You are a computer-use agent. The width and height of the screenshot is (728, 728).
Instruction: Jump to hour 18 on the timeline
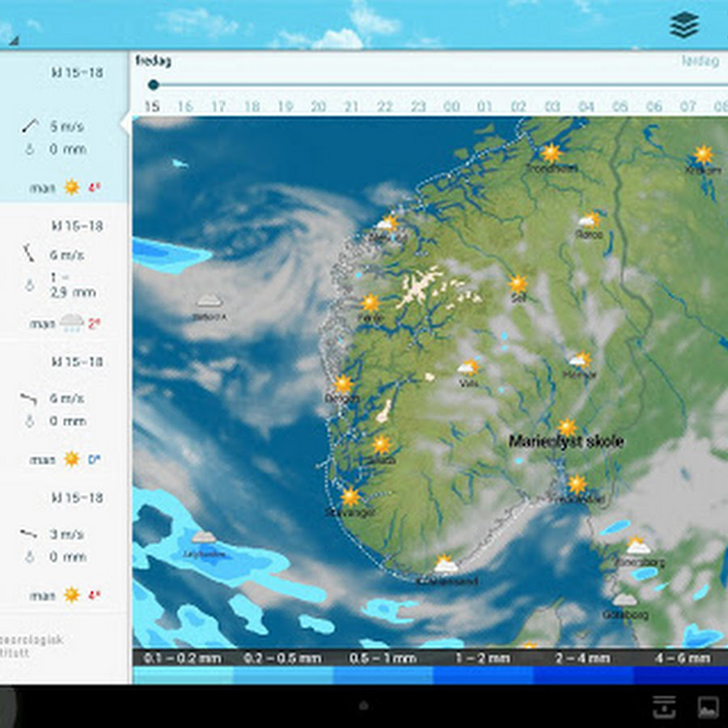[252, 107]
